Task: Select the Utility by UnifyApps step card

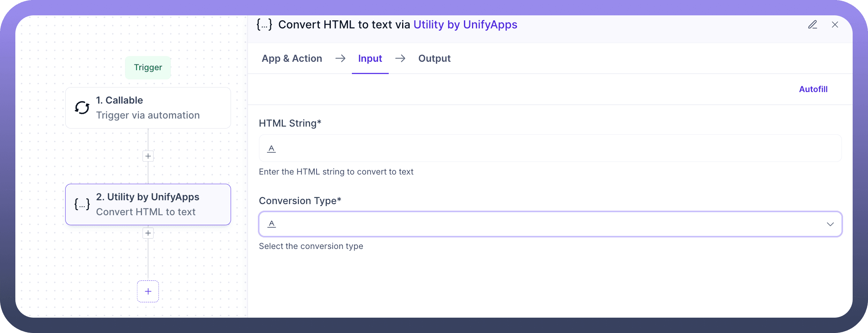Action: [x=153, y=204]
